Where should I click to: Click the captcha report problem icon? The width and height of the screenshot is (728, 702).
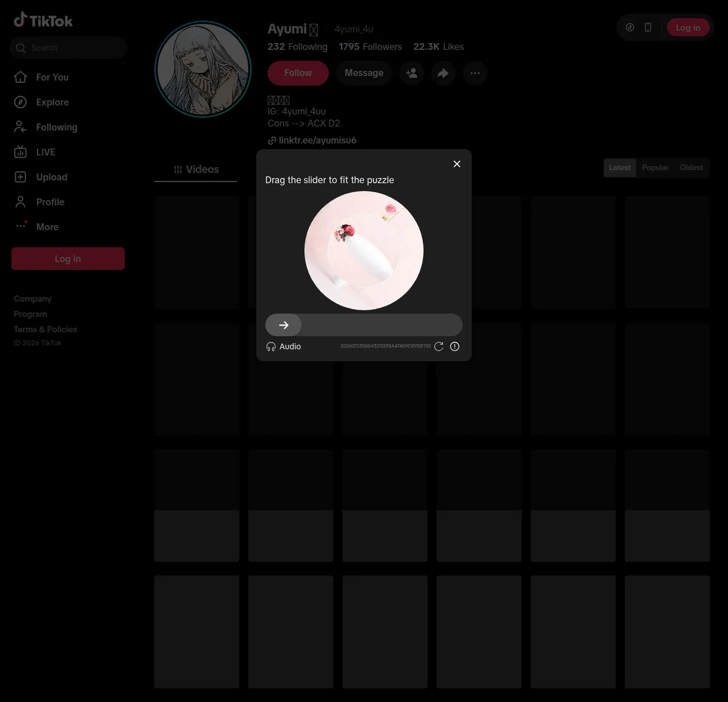[x=455, y=346]
